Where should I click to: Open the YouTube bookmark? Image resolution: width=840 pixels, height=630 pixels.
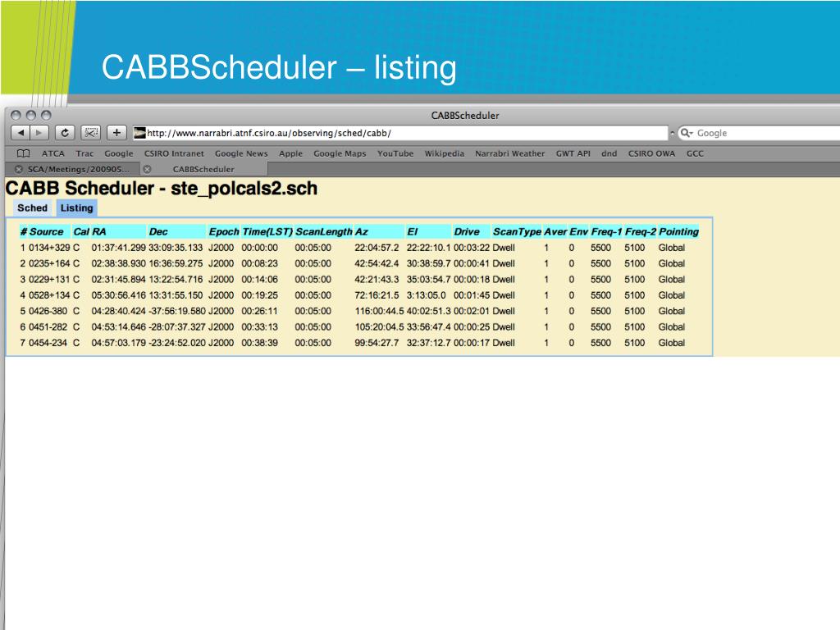pos(395,153)
